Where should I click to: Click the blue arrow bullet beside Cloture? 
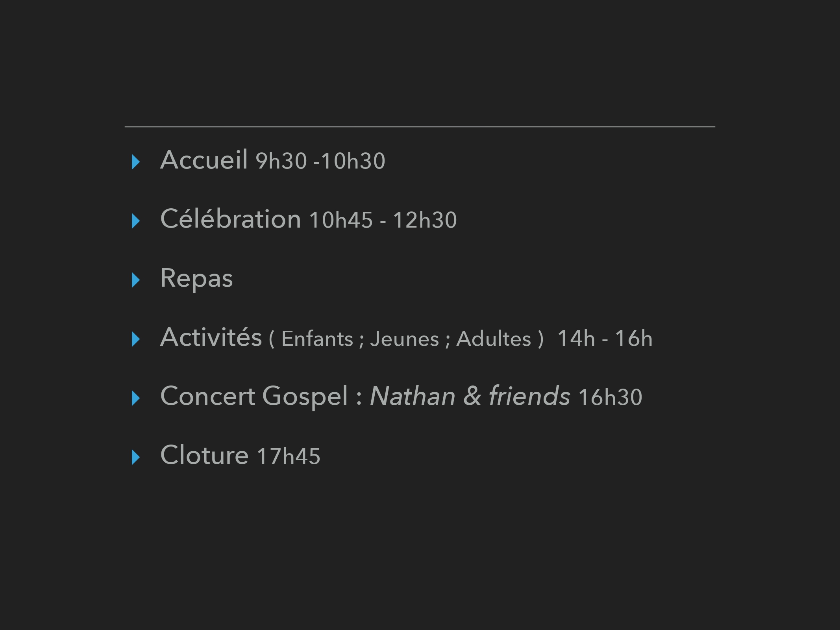(x=136, y=457)
